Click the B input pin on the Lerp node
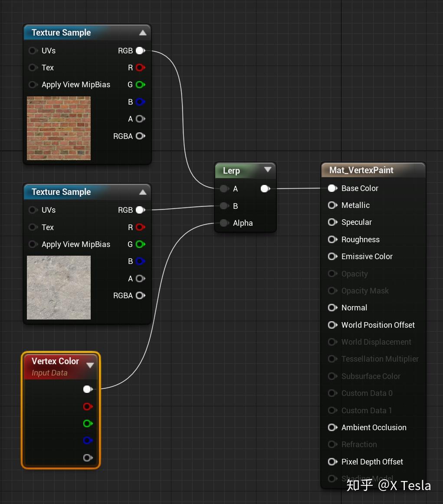 pos(224,206)
